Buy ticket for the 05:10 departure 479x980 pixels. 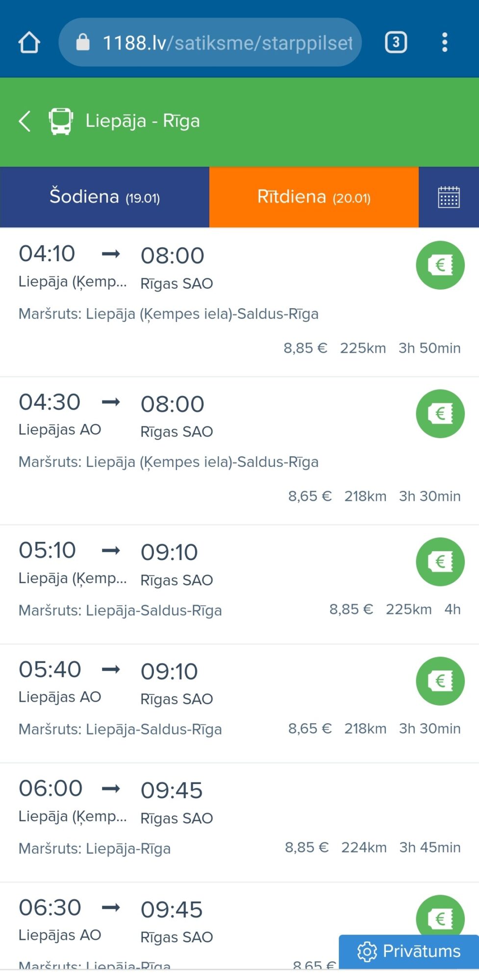click(440, 562)
